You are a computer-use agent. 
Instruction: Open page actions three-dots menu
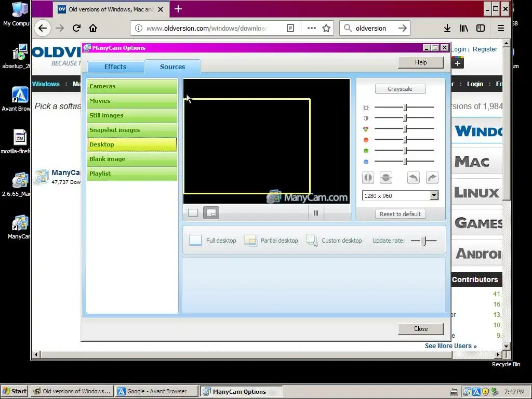(312, 28)
